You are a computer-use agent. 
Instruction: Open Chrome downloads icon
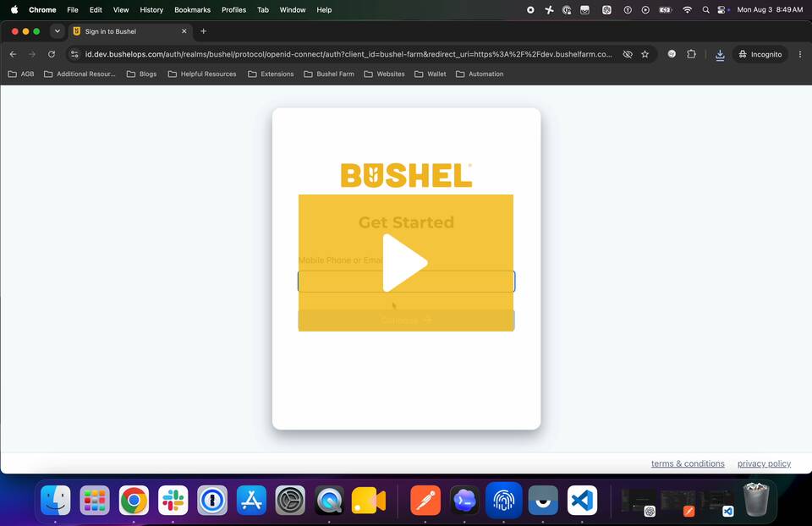click(x=720, y=54)
